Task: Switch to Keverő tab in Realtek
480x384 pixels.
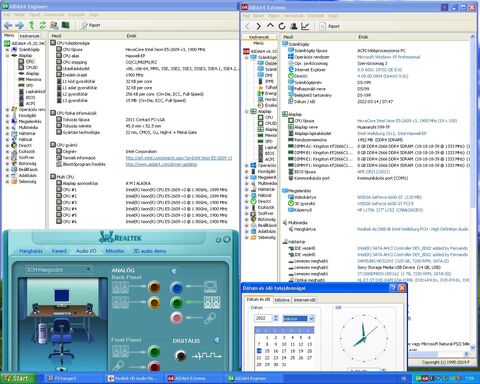Action: tap(59, 251)
